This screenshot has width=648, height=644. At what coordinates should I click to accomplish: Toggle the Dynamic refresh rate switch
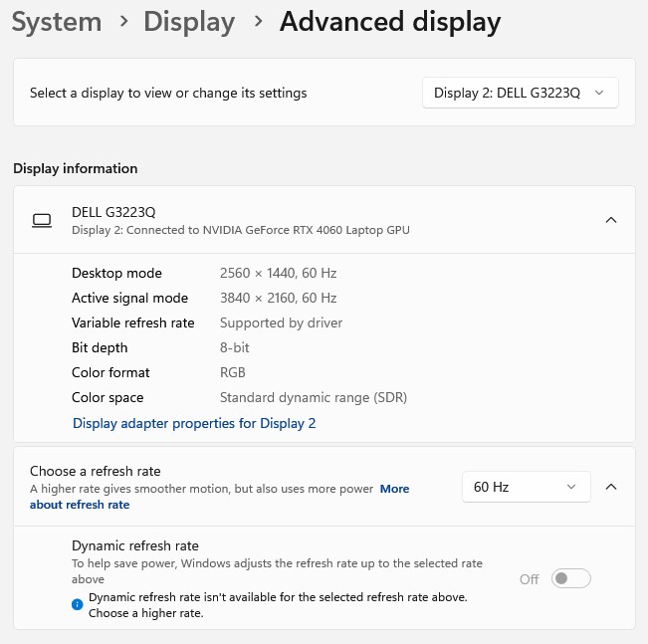click(571, 578)
